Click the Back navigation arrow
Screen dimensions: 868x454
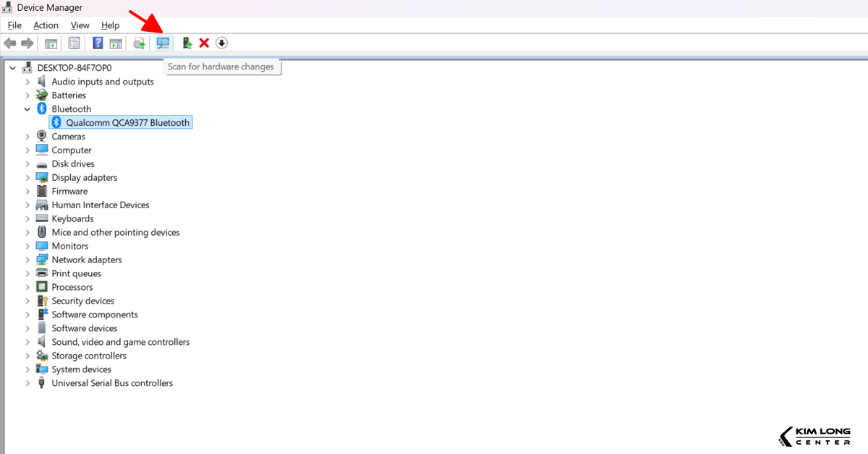click(9, 43)
